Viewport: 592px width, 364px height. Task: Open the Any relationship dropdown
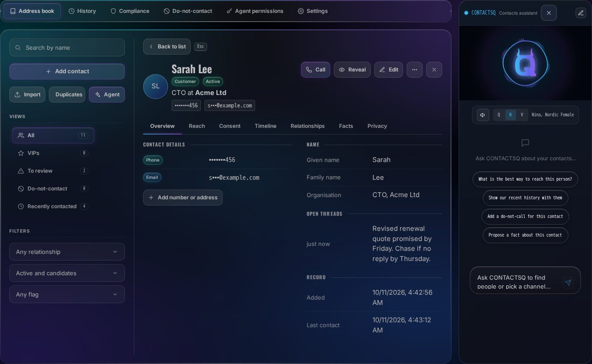coord(67,252)
